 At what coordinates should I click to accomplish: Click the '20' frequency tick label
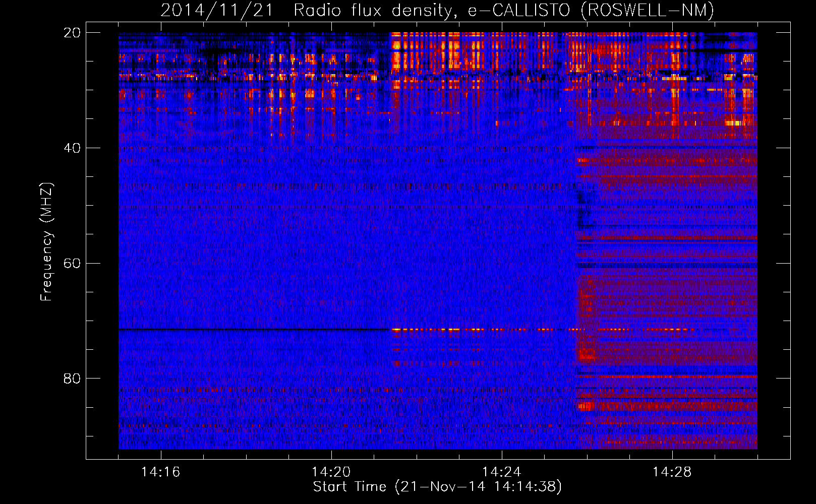tap(72, 33)
